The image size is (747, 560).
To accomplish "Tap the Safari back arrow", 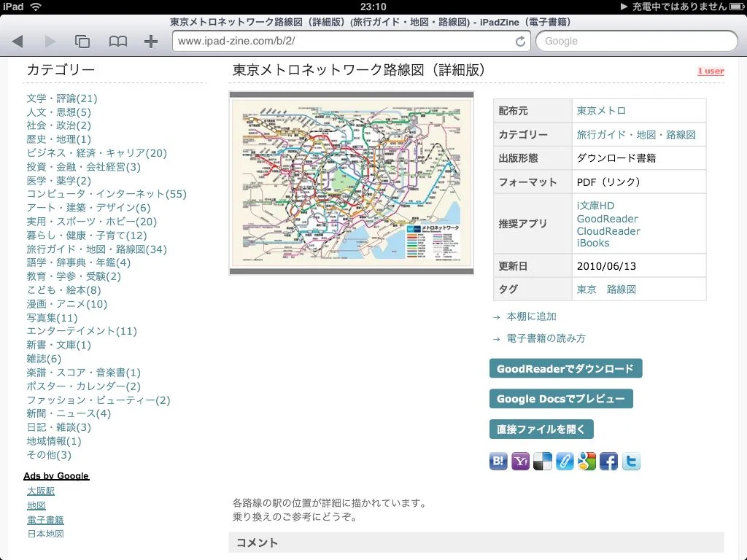I will click(x=18, y=42).
